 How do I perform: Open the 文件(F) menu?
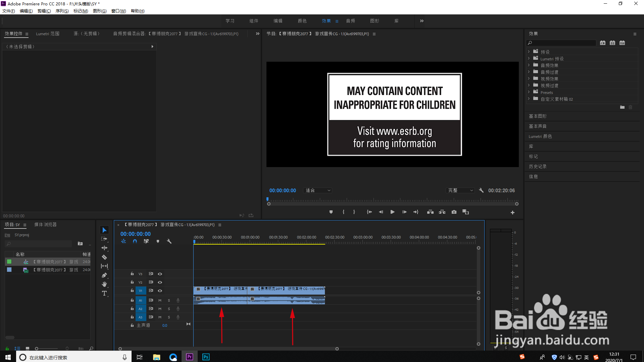pyautogui.click(x=8, y=11)
